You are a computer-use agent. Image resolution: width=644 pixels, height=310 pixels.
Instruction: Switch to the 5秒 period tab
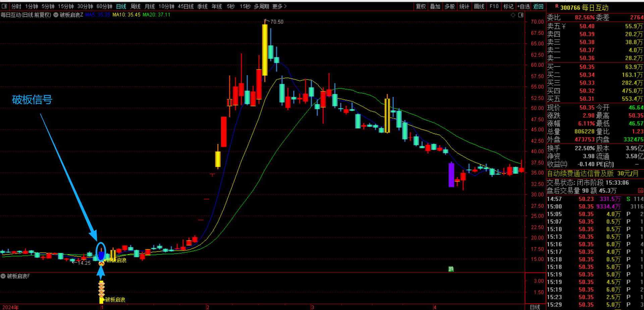point(231,6)
